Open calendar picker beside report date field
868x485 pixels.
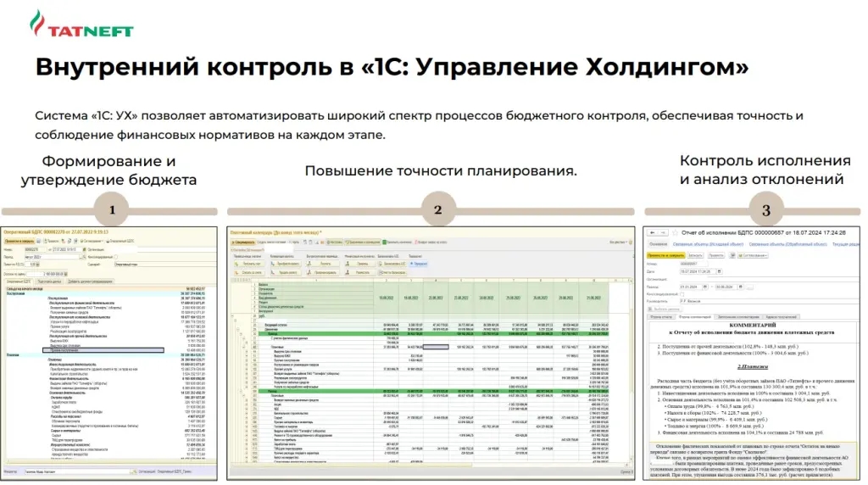(719, 272)
